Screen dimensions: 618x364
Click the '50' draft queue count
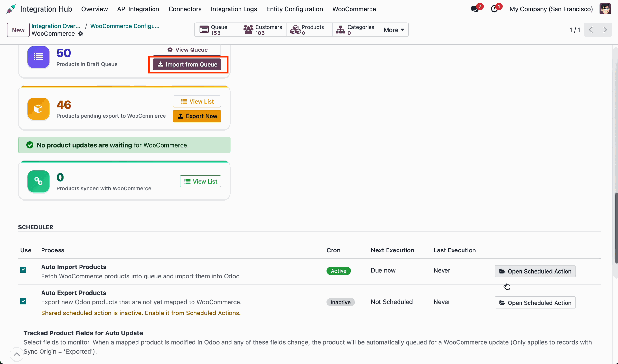(x=64, y=53)
